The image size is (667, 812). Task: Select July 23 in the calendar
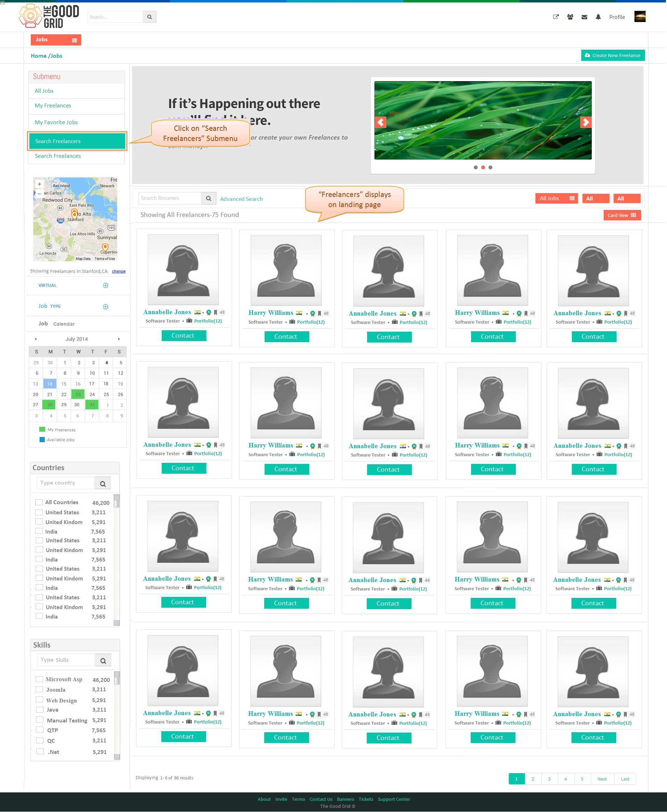pos(78,395)
